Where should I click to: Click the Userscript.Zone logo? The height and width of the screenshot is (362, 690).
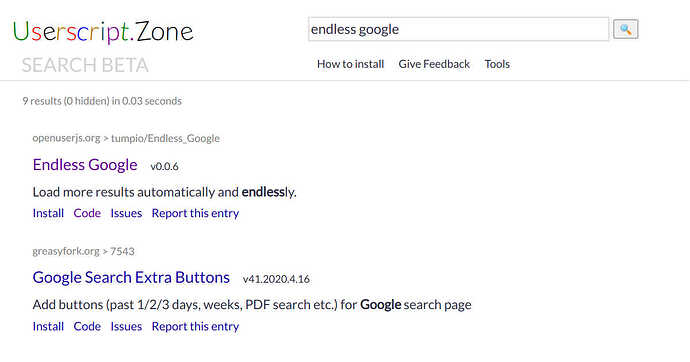coord(103,32)
